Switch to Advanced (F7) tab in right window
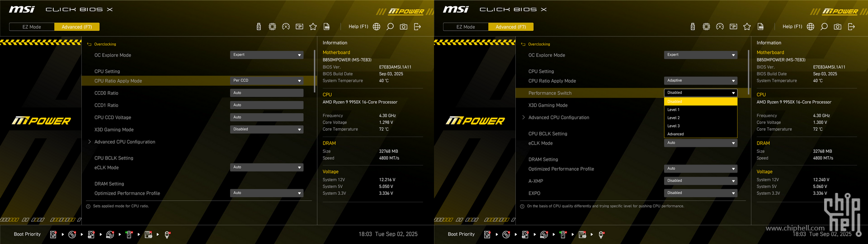This screenshot has width=868, height=244. click(511, 27)
